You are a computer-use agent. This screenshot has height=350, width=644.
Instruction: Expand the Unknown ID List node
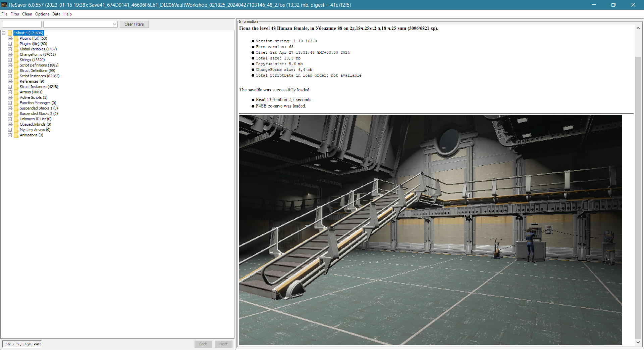(10, 119)
